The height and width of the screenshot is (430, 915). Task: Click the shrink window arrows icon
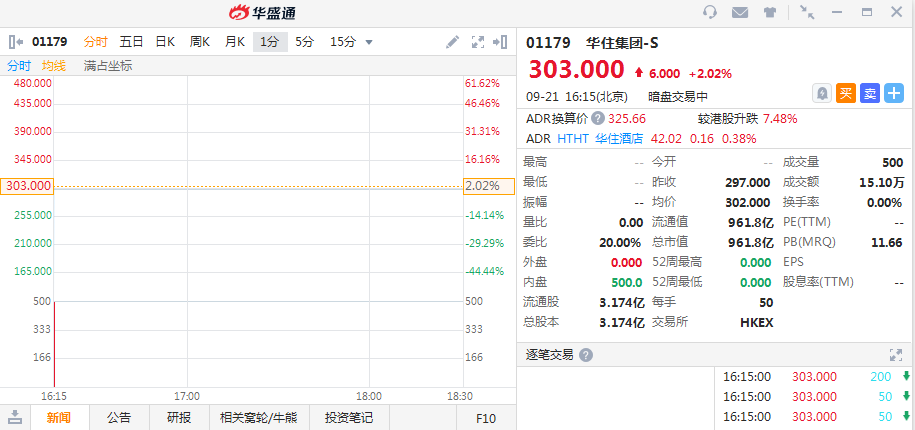coord(807,12)
